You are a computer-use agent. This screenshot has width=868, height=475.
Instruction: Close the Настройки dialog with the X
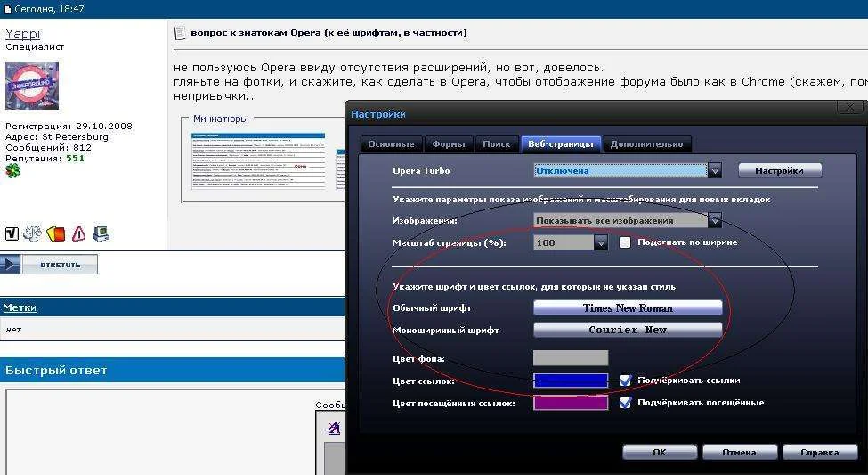[850, 107]
